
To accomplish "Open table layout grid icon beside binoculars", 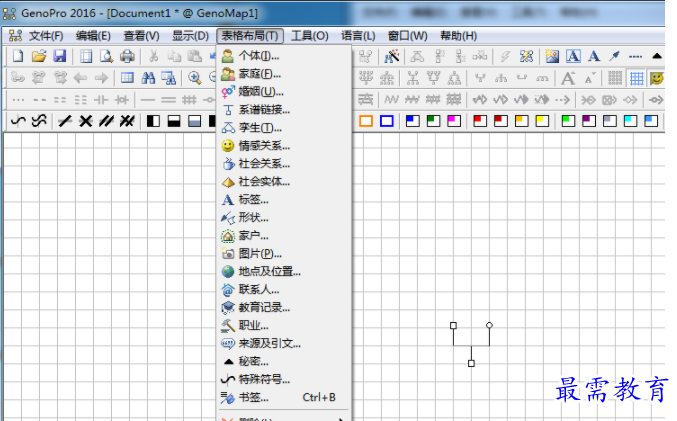I will 127,78.
